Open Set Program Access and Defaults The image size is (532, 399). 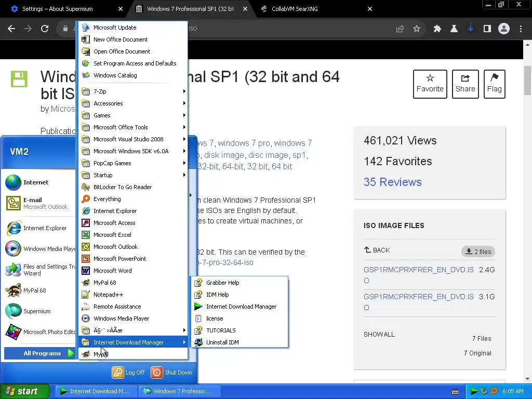pos(133,63)
